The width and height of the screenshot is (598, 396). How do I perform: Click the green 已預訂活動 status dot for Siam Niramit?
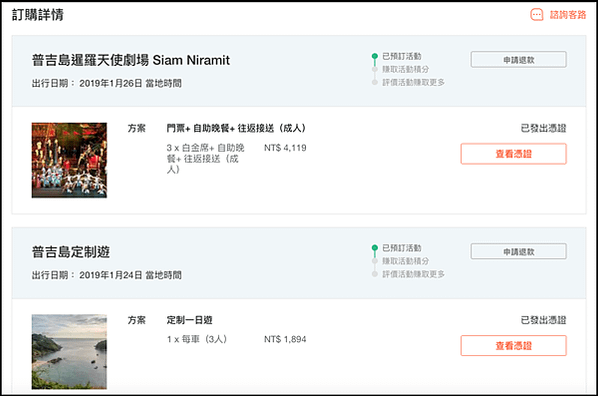[375, 56]
